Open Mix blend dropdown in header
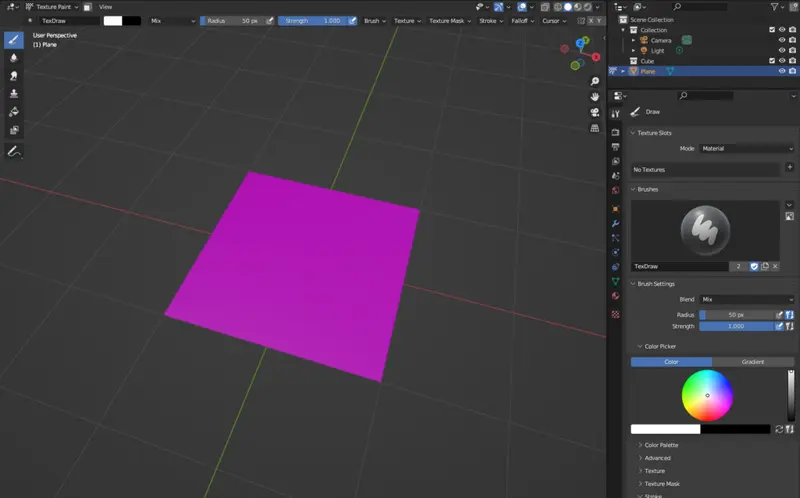Viewport: 800px width, 498px height. click(173, 21)
